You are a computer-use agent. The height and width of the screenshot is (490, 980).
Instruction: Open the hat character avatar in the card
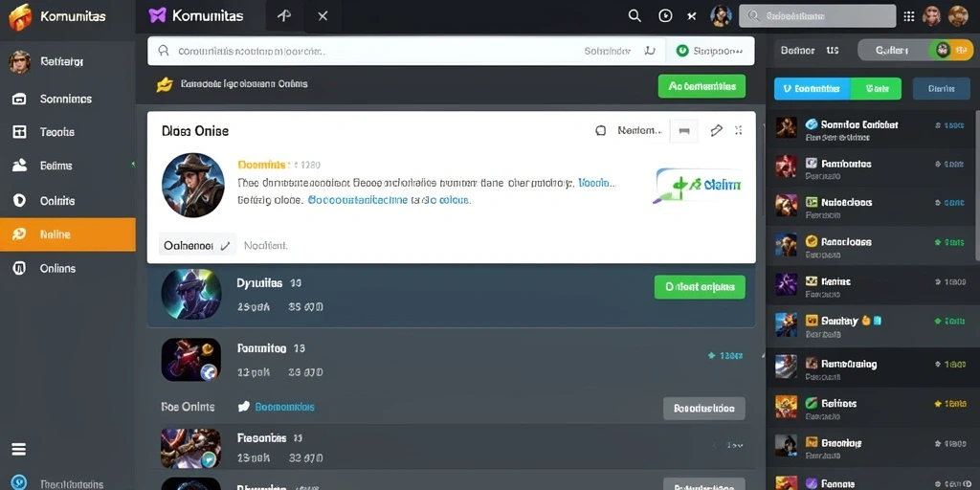[193, 185]
